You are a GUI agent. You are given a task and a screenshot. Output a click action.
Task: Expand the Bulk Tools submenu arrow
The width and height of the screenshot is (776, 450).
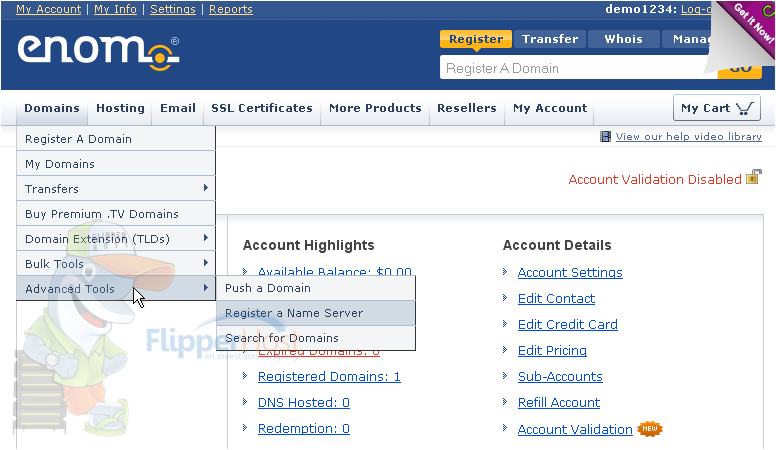click(205, 262)
